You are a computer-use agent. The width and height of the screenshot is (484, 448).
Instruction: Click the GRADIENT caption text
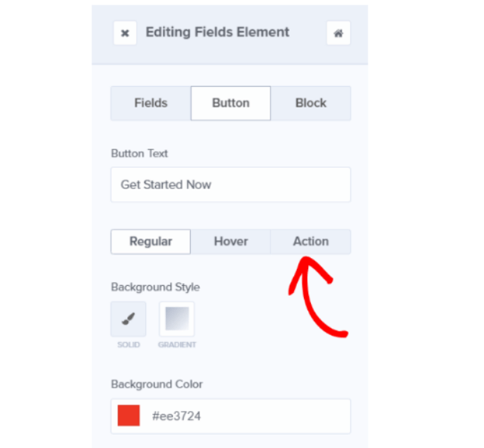coord(177,345)
